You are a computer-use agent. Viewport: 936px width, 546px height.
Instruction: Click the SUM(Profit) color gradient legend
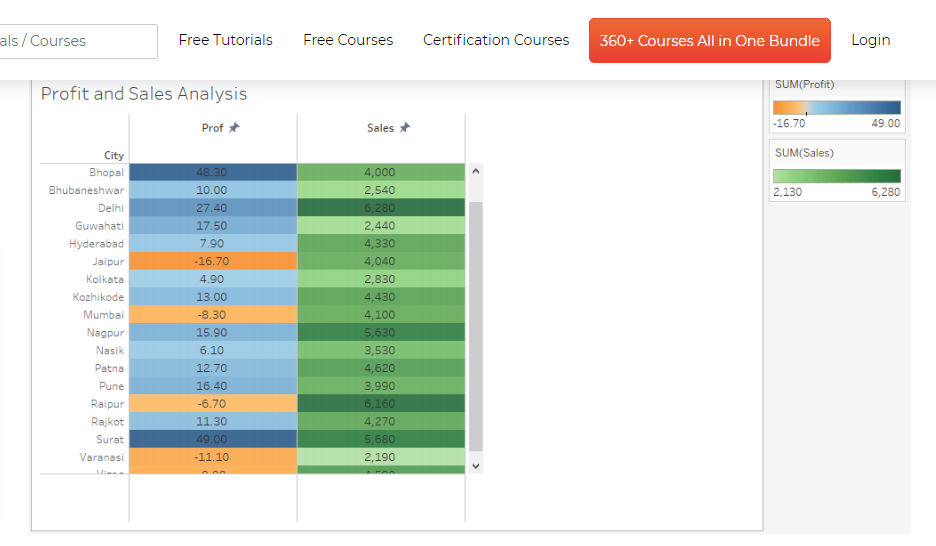coord(837,107)
